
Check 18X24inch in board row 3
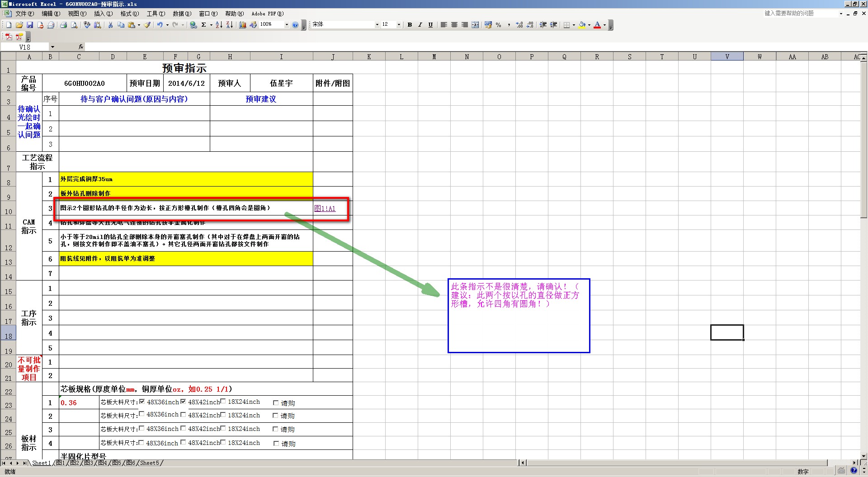pyautogui.click(x=223, y=428)
